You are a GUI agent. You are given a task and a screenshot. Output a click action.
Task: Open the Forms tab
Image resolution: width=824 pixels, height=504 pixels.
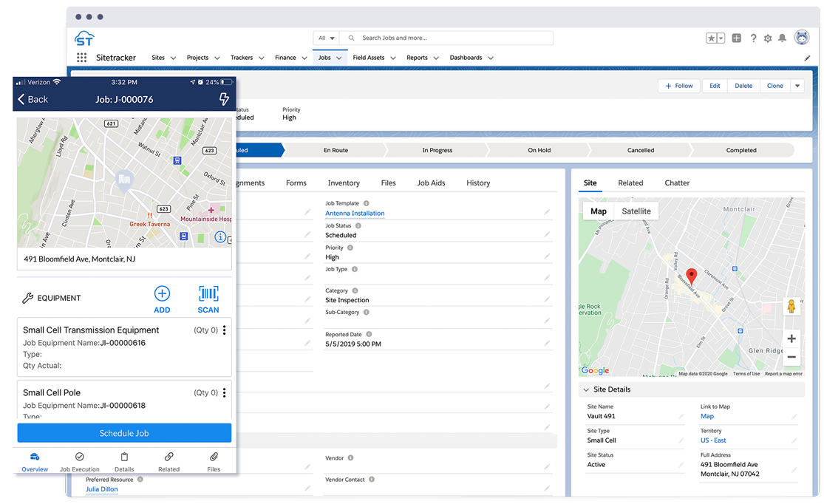pos(296,183)
